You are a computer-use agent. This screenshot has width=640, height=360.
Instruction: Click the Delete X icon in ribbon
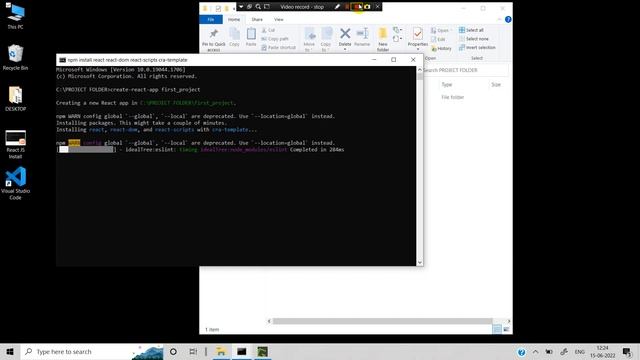coord(345,33)
